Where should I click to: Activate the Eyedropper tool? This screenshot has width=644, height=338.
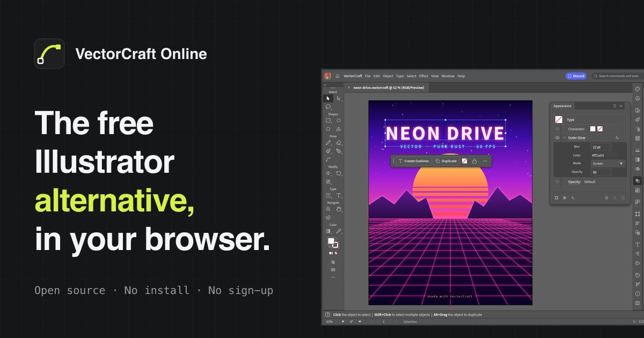[339, 231]
